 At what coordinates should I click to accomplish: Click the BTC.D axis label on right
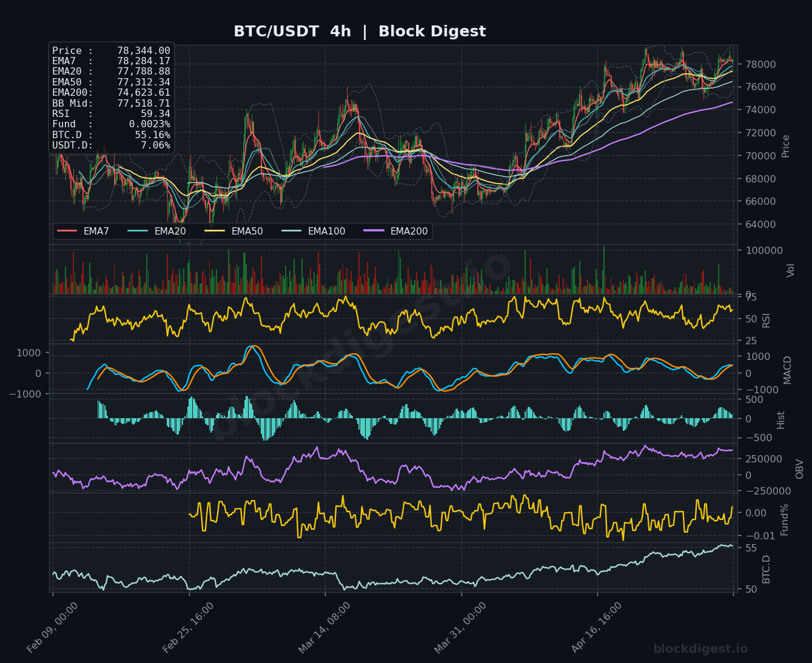coord(766,569)
